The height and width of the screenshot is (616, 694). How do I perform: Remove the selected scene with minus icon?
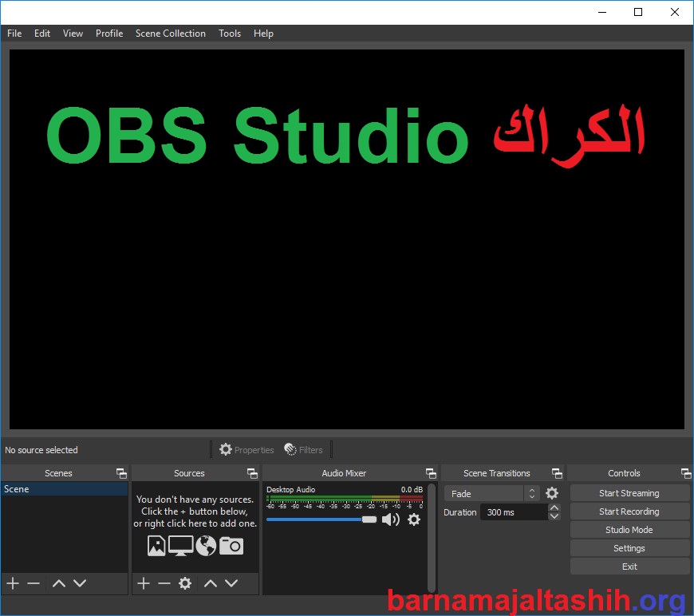point(34,583)
